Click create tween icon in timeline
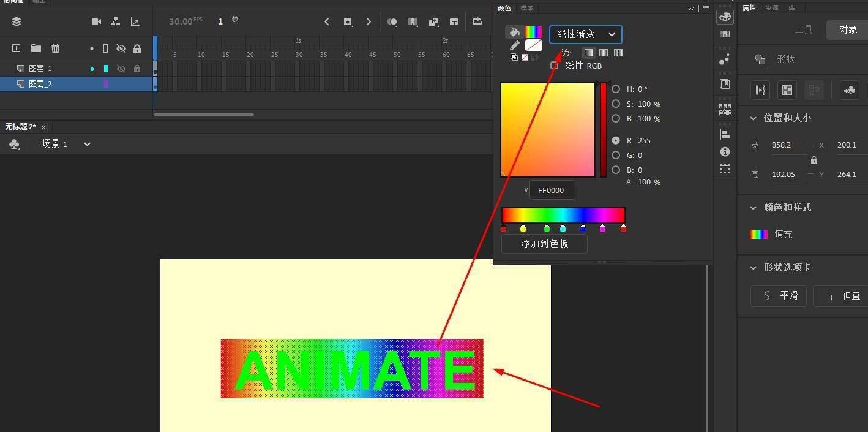The image size is (868, 432). point(433,21)
